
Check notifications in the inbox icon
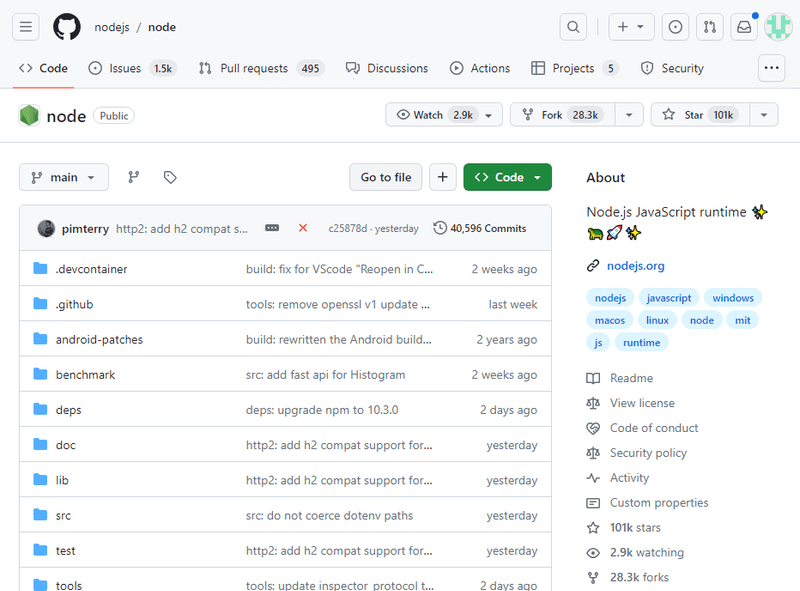[x=743, y=27]
